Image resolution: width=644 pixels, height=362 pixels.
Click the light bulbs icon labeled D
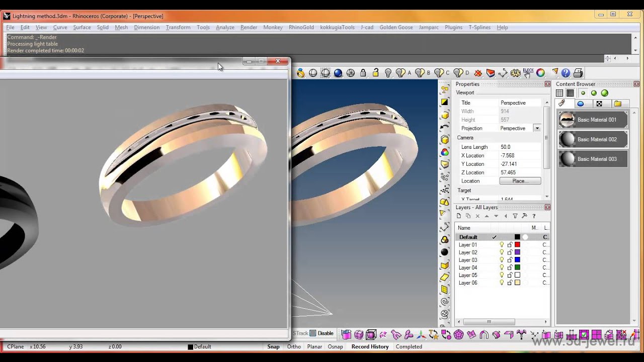tap(460, 73)
